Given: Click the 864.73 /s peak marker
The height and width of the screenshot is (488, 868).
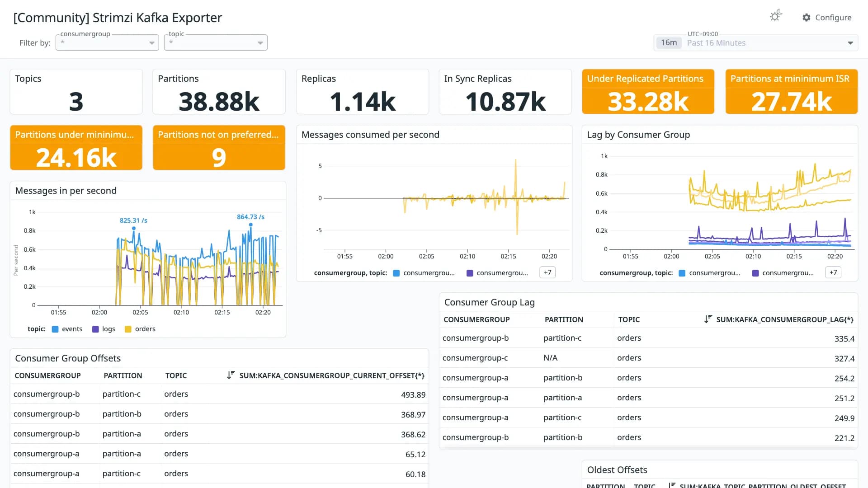Looking at the screenshot, I should click(251, 225).
